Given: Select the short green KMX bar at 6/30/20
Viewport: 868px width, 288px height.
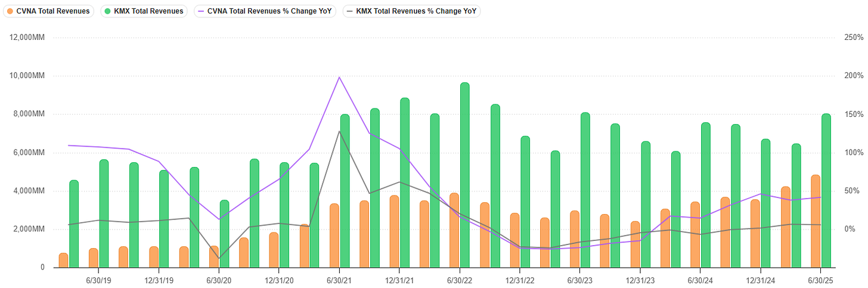Looking at the screenshot, I should click(224, 234).
